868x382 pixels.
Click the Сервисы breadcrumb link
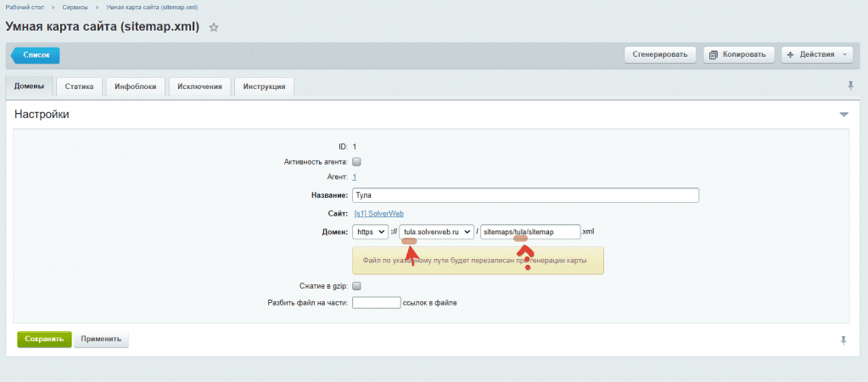[75, 7]
